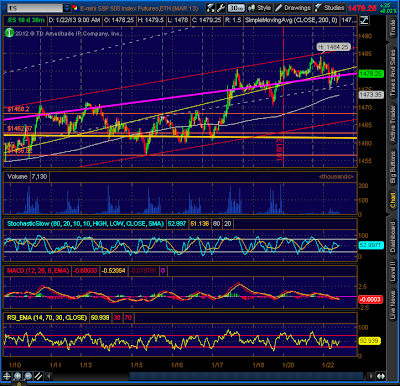The image size is (400, 386).
Task: Open the Trade sidebar tab
Action: 393,28
